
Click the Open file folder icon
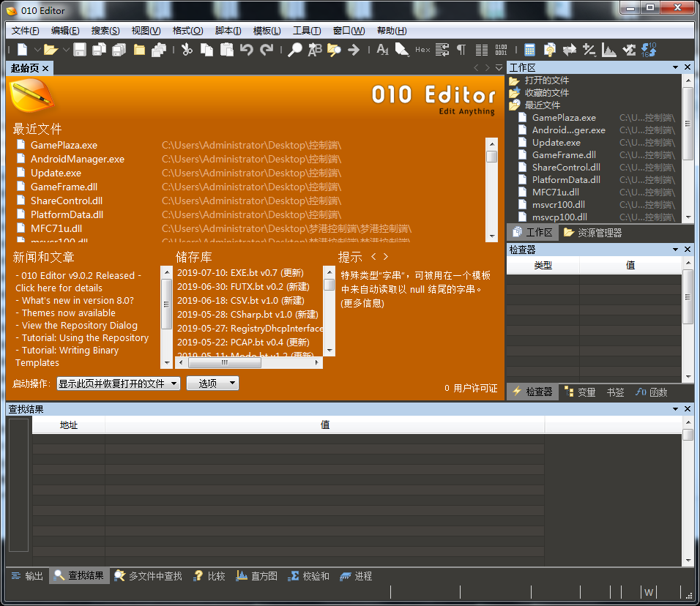51,50
